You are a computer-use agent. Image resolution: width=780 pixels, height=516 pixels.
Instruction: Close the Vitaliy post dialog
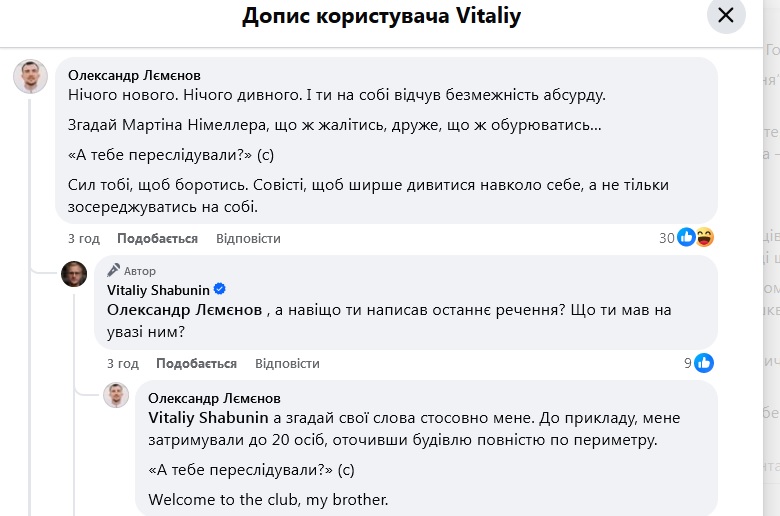[726, 15]
